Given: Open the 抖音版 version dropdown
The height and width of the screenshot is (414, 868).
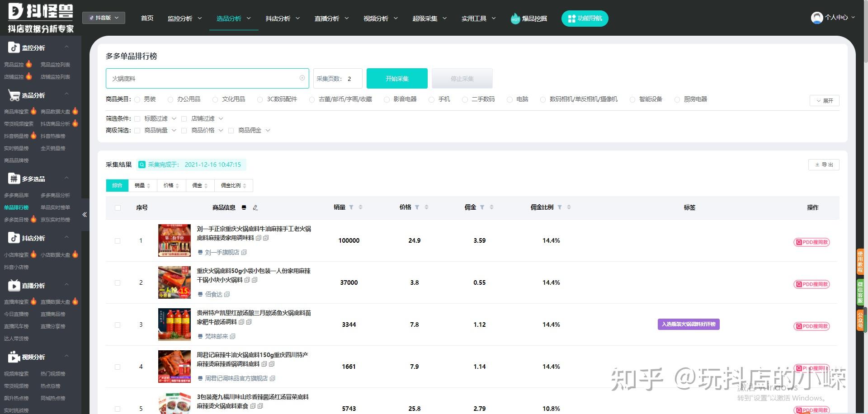Looking at the screenshot, I should click(x=104, y=18).
